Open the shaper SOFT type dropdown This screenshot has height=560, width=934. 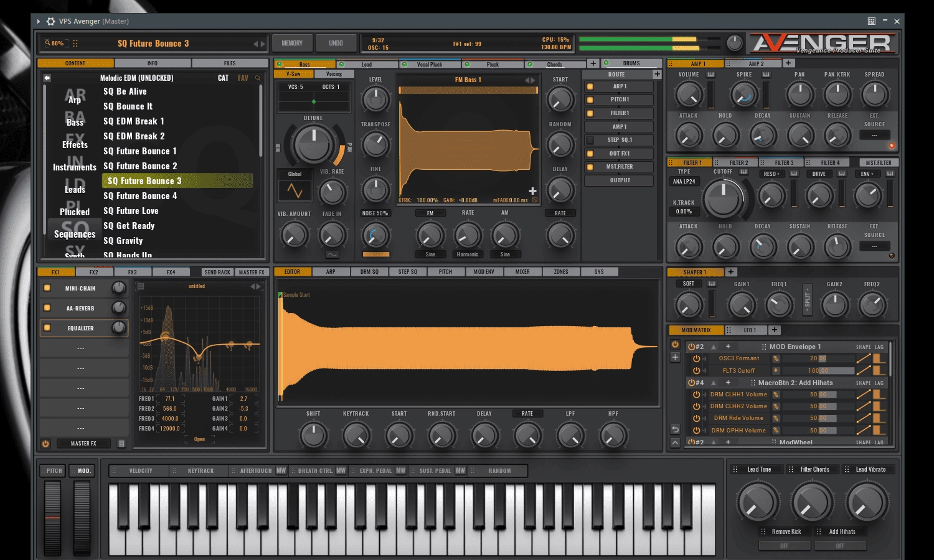pyautogui.click(x=689, y=284)
